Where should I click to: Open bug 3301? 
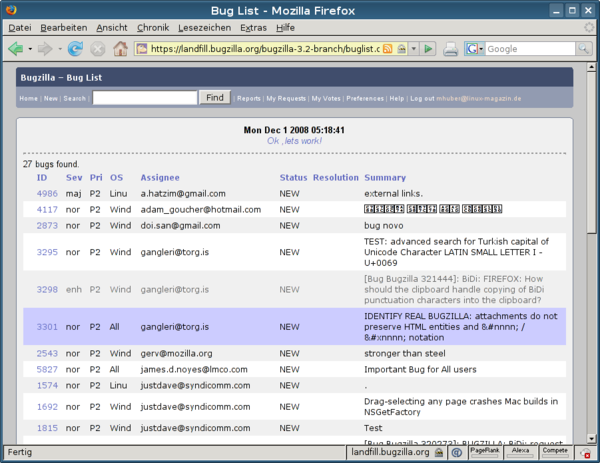point(47,327)
